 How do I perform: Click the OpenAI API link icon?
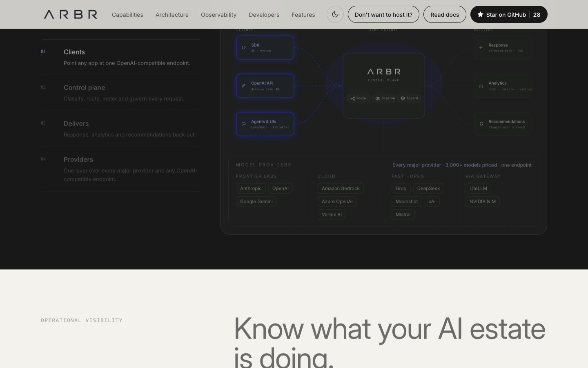click(x=244, y=86)
